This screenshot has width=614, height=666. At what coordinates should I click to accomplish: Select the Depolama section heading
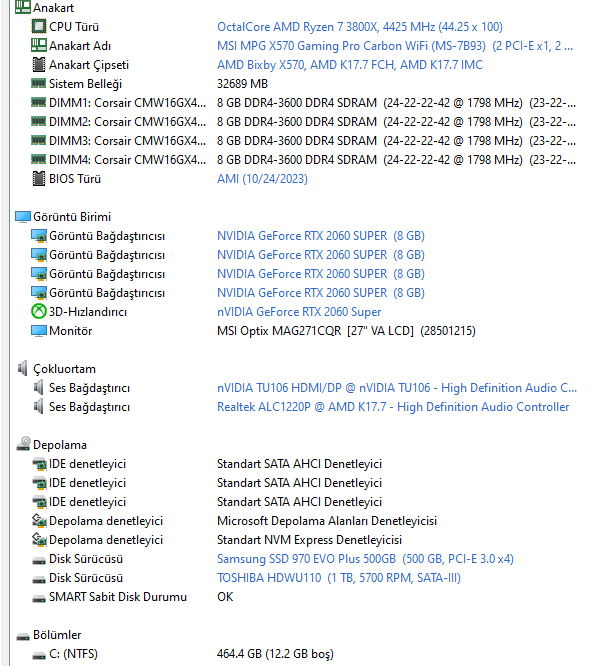[60, 445]
